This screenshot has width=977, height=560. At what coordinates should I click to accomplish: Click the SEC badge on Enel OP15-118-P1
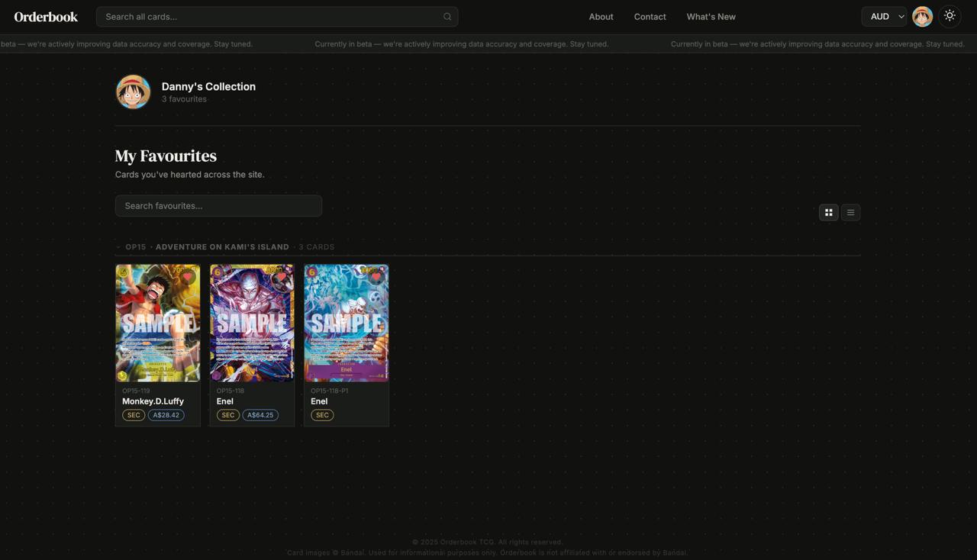click(322, 415)
